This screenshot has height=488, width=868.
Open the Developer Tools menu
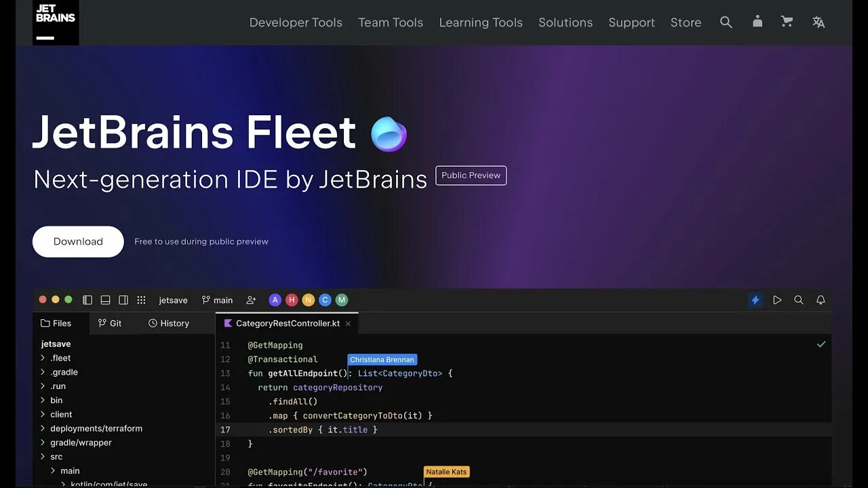click(x=296, y=22)
